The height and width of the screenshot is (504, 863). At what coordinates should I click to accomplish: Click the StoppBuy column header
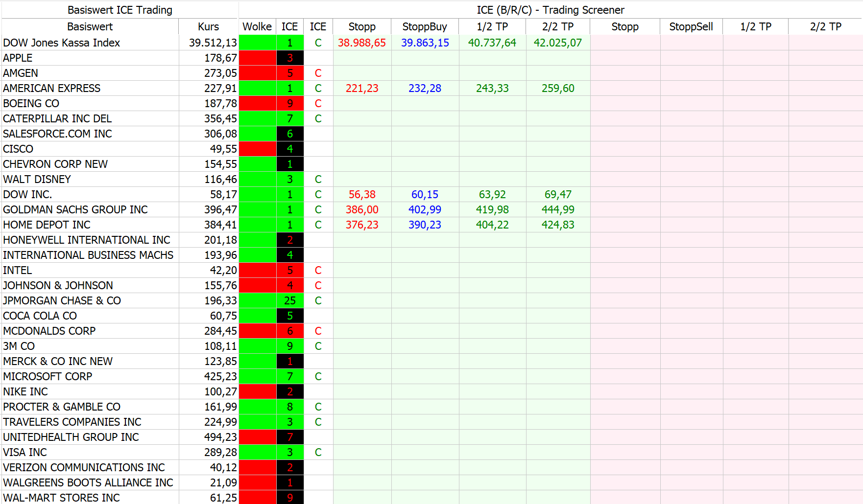[x=425, y=26]
